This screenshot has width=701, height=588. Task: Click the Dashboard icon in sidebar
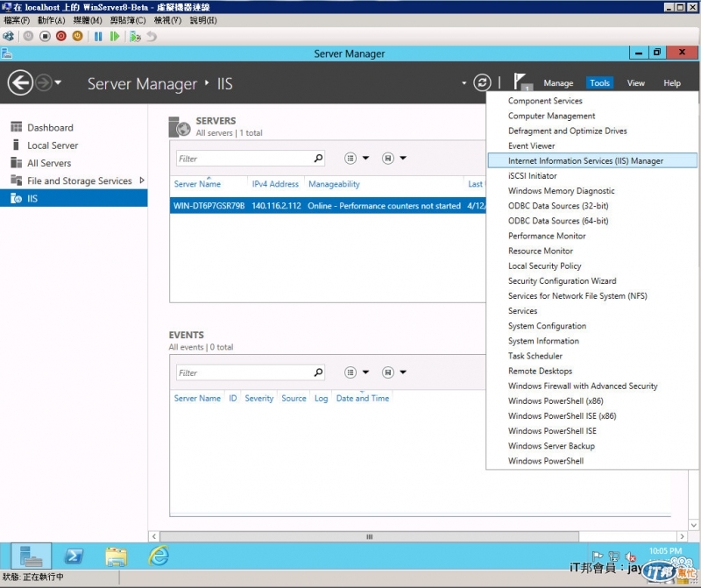click(16, 127)
